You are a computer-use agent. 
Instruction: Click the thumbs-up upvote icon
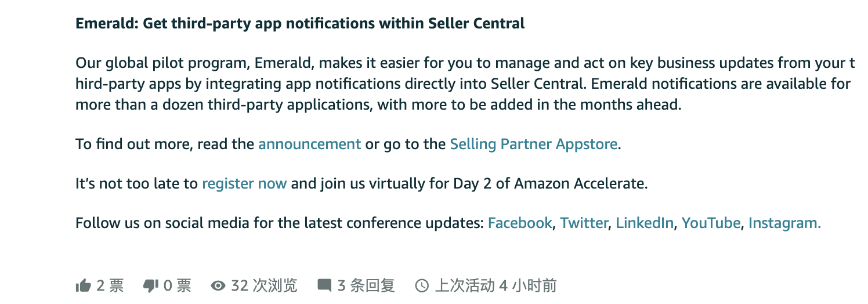pos(84,285)
